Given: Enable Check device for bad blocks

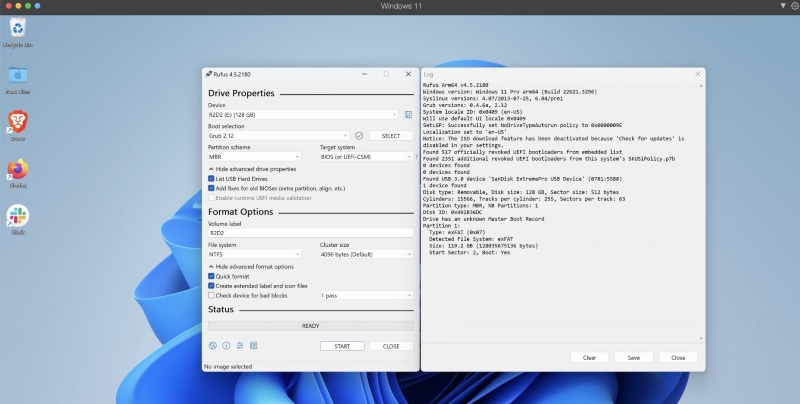Looking at the screenshot, I should (211, 295).
